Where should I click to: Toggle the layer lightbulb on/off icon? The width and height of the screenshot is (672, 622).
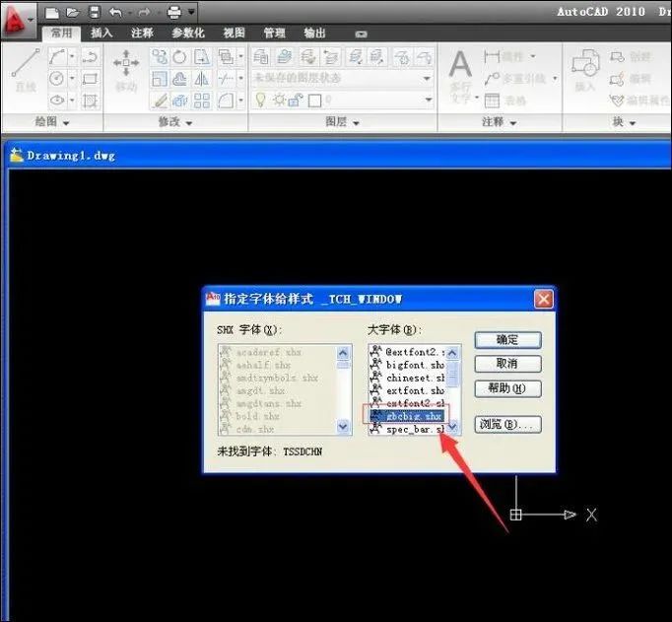(260, 100)
